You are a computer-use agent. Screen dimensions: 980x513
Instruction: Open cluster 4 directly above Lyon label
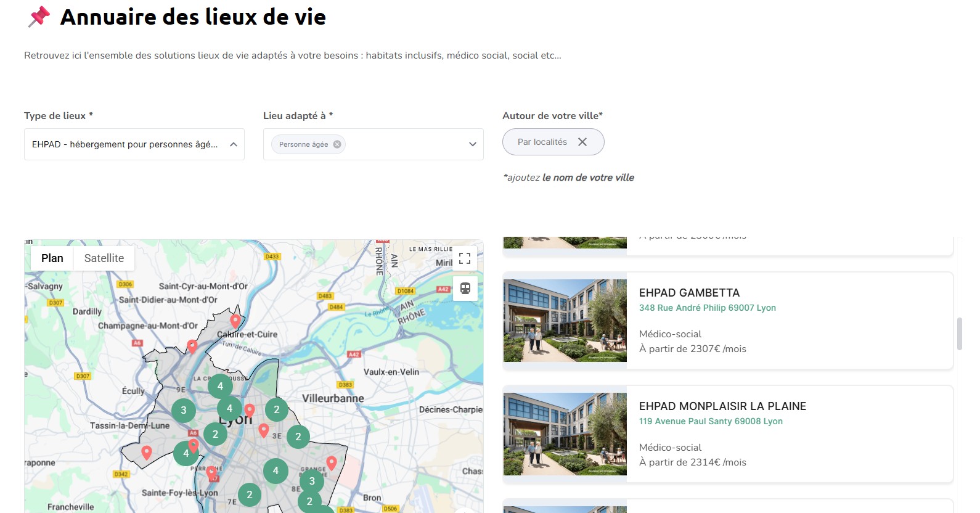coord(229,408)
